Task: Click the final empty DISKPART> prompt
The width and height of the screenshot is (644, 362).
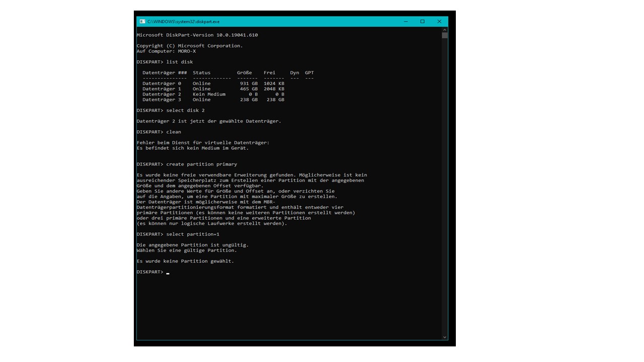Action: [x=153, y=272]
